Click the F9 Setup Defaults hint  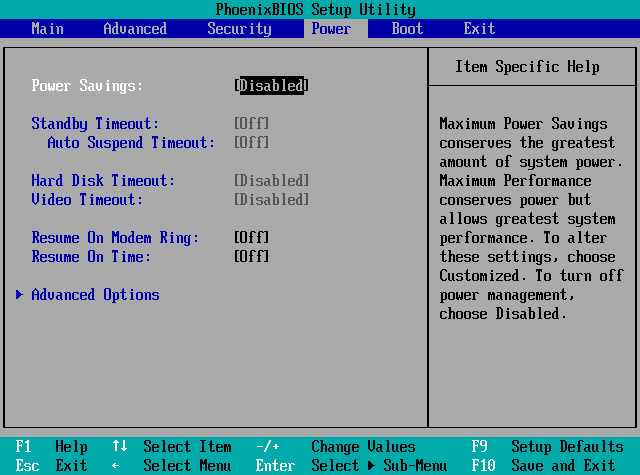tap(547, 446)
